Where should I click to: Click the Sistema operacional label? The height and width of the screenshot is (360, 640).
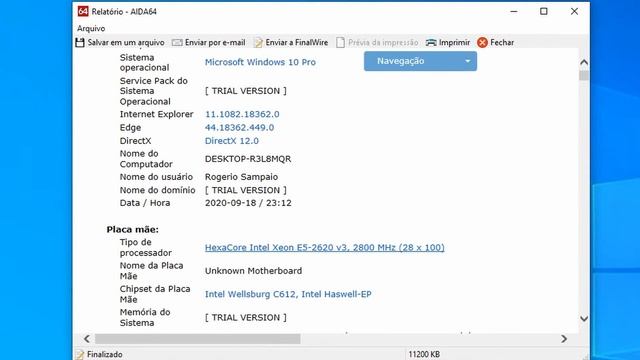tap(144, 62)
